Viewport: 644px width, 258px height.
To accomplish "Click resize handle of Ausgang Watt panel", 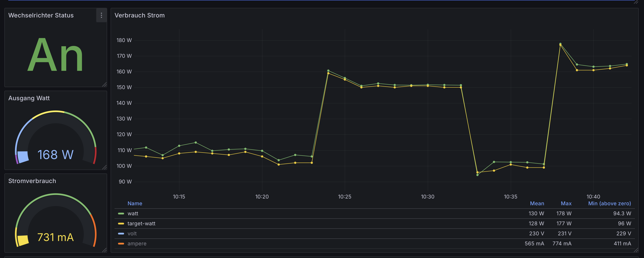I will (105, 167).
